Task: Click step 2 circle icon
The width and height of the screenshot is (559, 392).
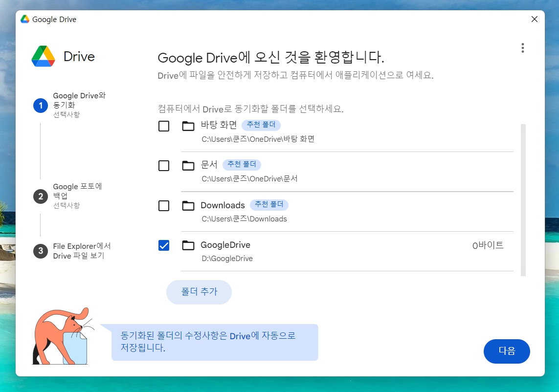Action: 41,196
